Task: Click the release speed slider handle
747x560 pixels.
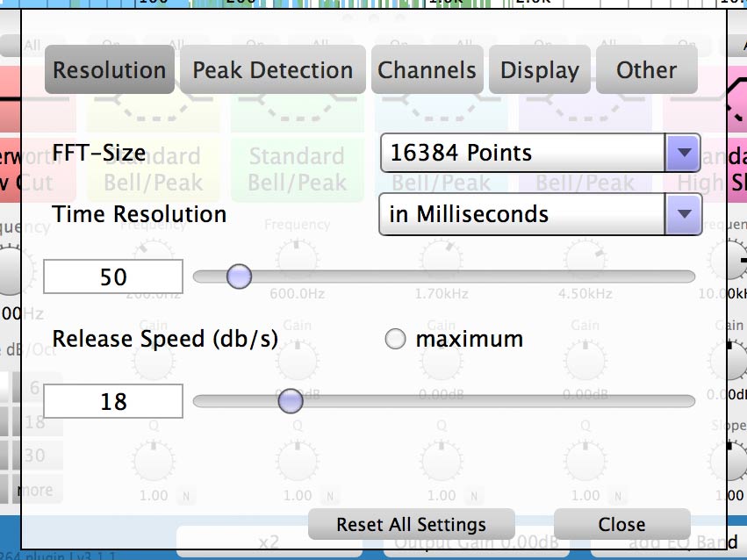Action: point(290,401)
